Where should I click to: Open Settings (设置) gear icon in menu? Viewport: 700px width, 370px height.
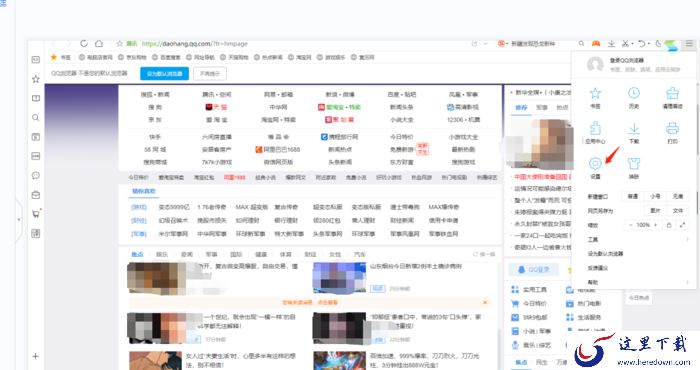click(595, 163)
